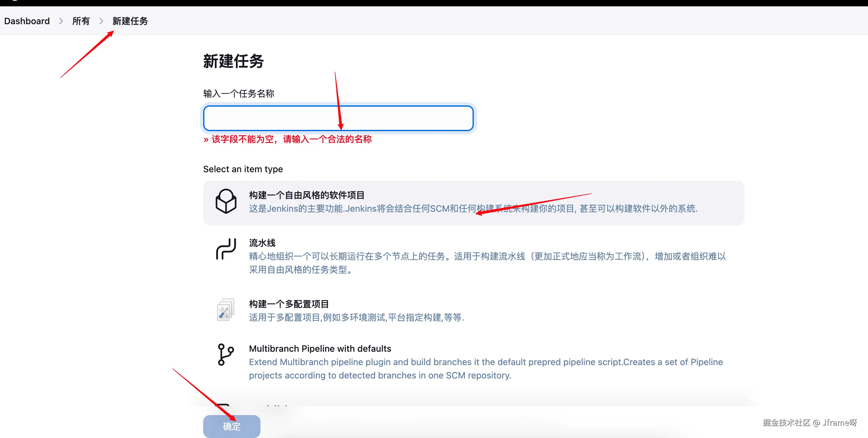
Task: Choose 构建一个多配置项目 item type title
Action: (x=289, y=304)
